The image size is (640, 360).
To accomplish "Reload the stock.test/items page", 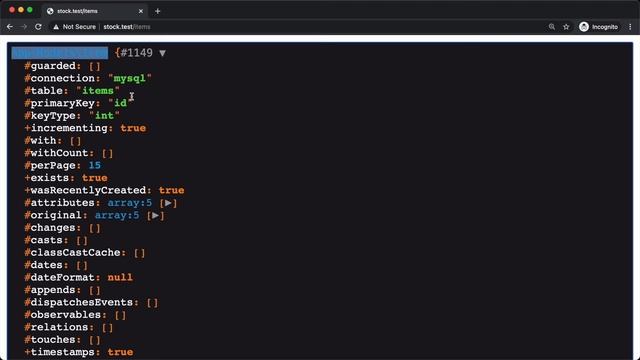I will click(x=38, y=27).
